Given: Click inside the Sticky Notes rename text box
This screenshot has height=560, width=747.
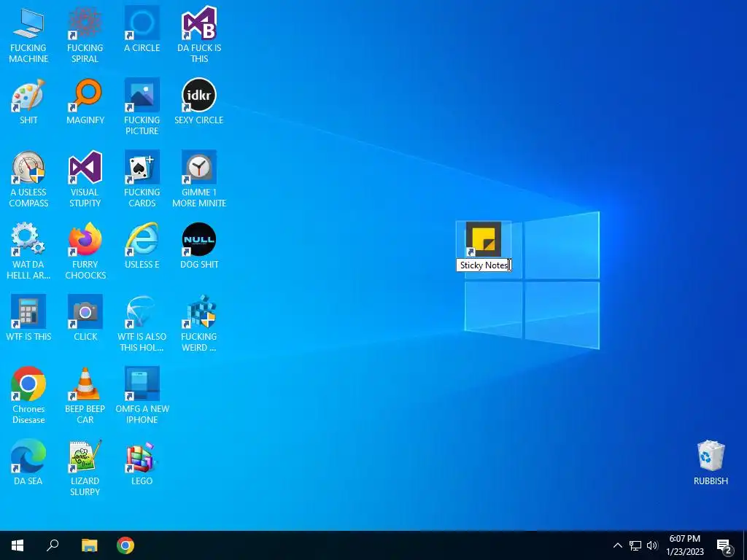Looking at the screenshot, I should 484,265.
